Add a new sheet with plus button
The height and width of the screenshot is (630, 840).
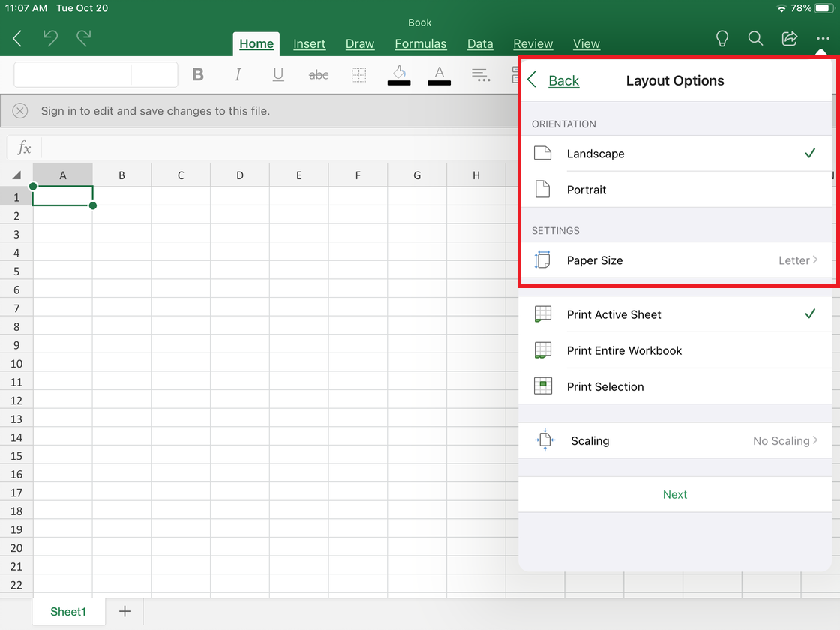[x=124, y=611]
